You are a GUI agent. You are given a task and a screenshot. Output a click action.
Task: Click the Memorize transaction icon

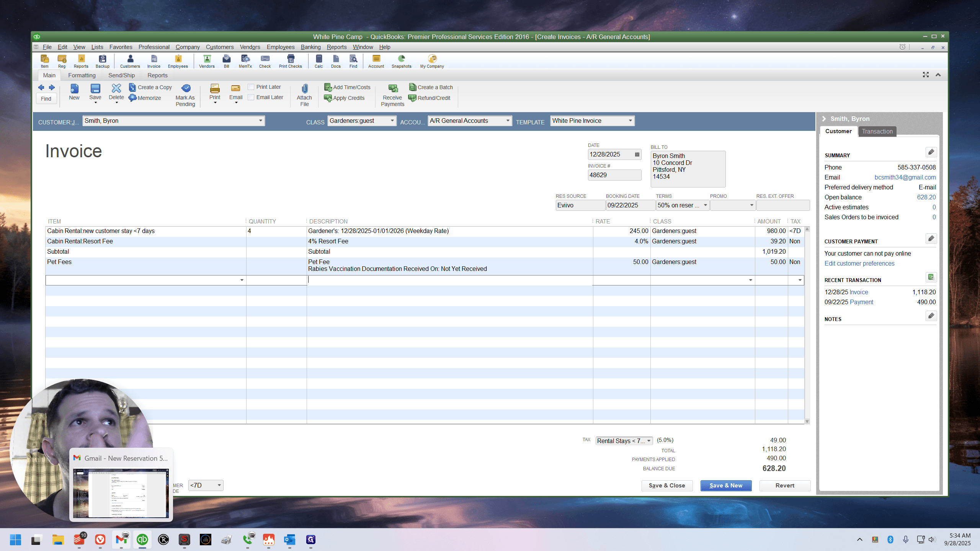[132, 98]
